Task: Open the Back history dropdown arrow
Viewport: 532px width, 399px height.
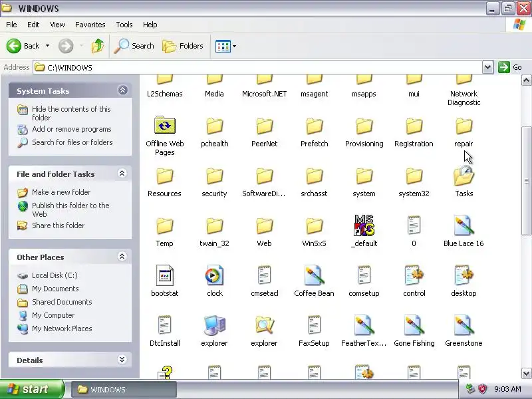Action: tap(47, 46)
